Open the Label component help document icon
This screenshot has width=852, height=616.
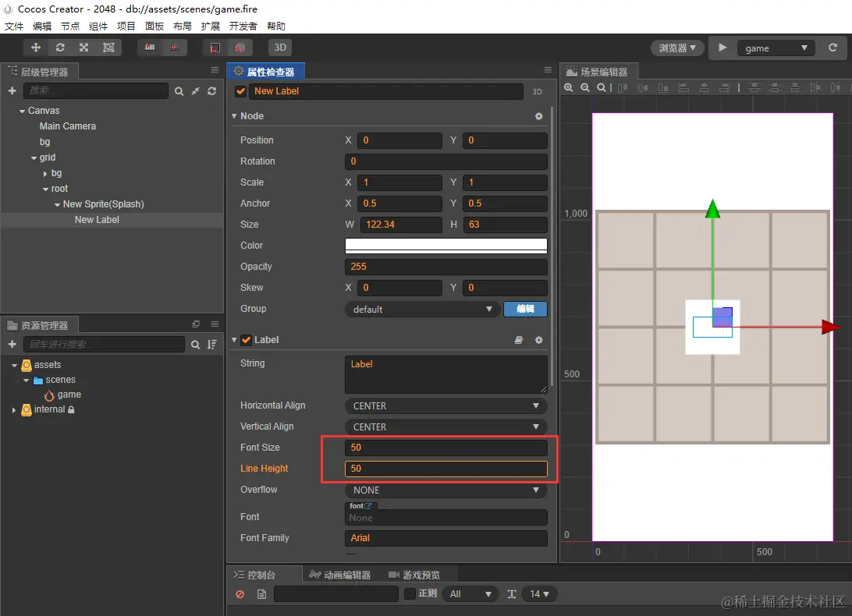click(519, 340)
